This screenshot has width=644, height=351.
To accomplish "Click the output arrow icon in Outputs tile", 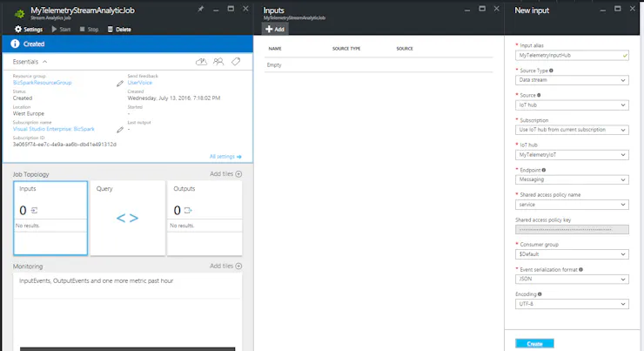I will click(x=188, y=211).
